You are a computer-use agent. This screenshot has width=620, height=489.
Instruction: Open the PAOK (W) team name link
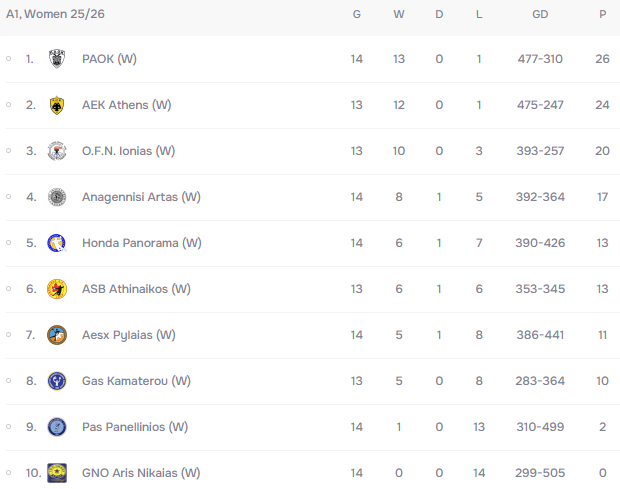109,59
